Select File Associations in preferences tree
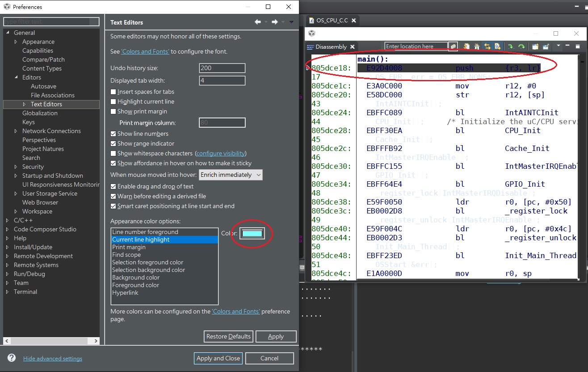The width and height of the screenshot is (588, 372). 53,95
